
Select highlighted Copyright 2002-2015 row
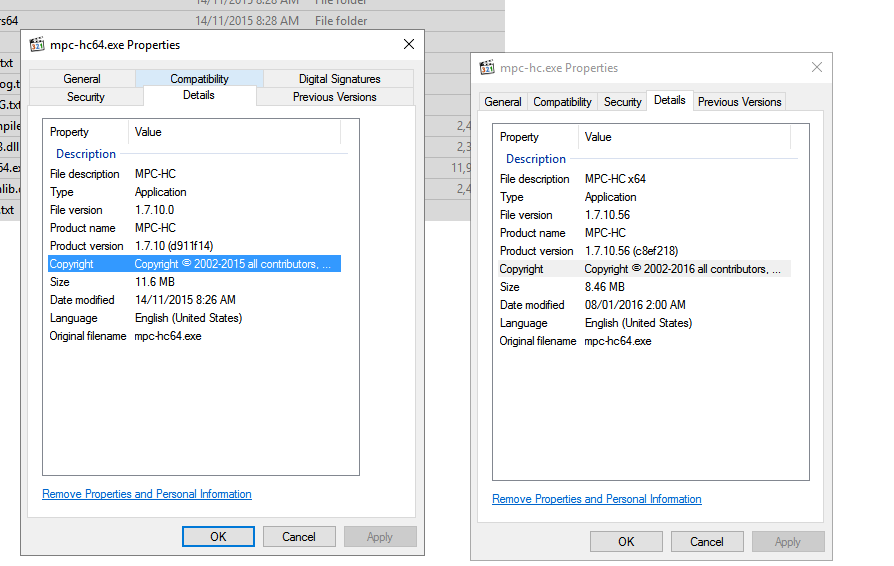point(194,264)
